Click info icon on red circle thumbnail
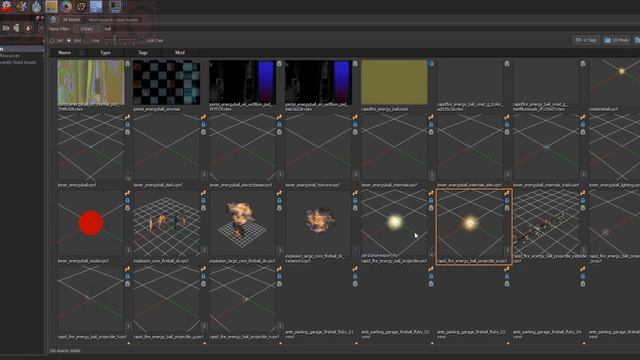The height and width of the screenshot is (360, 640). pos(128,250)
